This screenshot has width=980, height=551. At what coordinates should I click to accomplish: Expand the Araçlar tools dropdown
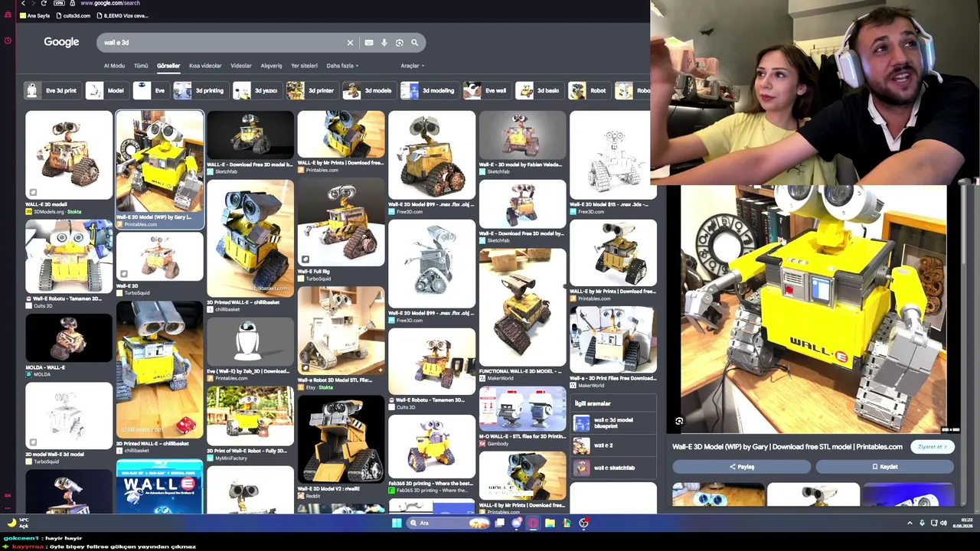412,66
